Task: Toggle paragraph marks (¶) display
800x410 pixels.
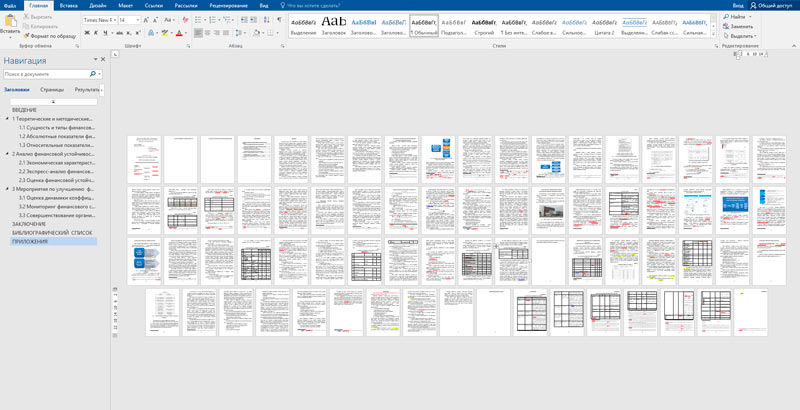Action: pos(279,20)
